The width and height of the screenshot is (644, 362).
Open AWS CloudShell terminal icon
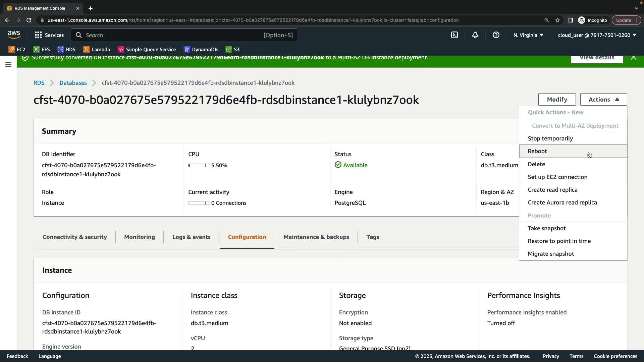pyautogui.click(x=454, y=35)
